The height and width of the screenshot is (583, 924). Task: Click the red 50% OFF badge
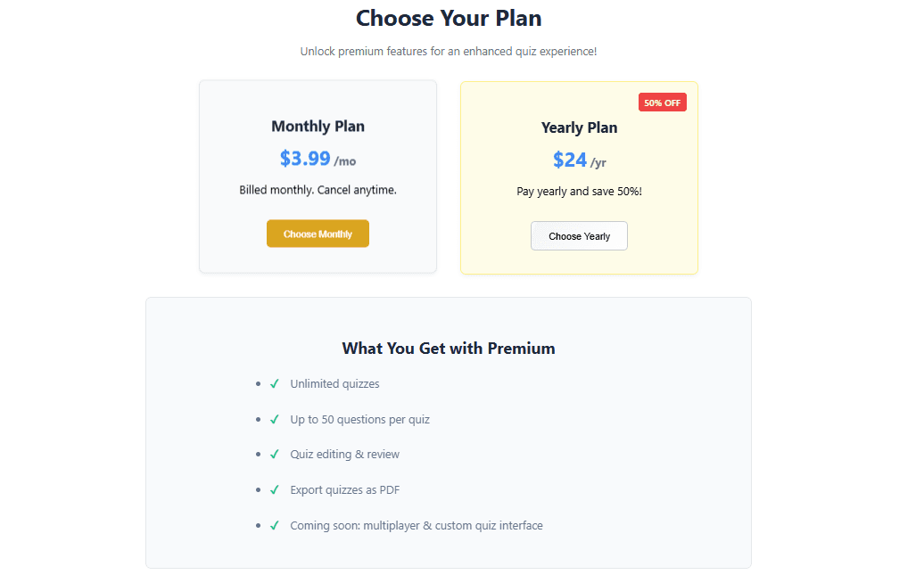[662, 103]
